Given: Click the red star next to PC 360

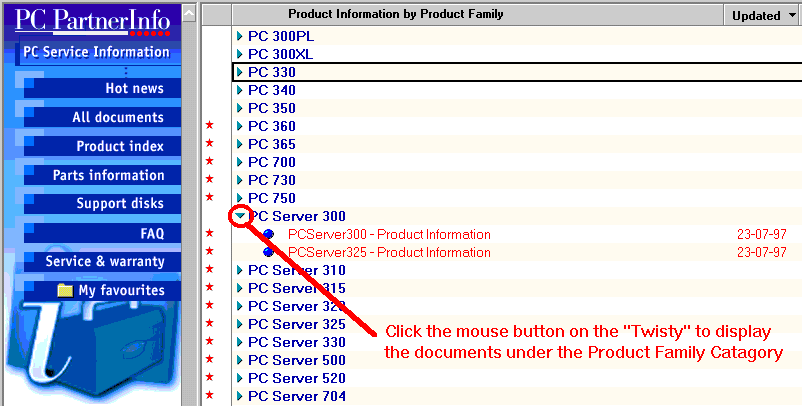Looking at the screenshot, I should coord(209,127).
